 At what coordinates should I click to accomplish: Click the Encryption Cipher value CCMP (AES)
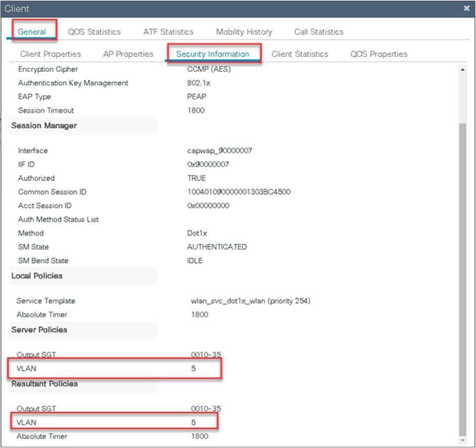coord(209,69)
